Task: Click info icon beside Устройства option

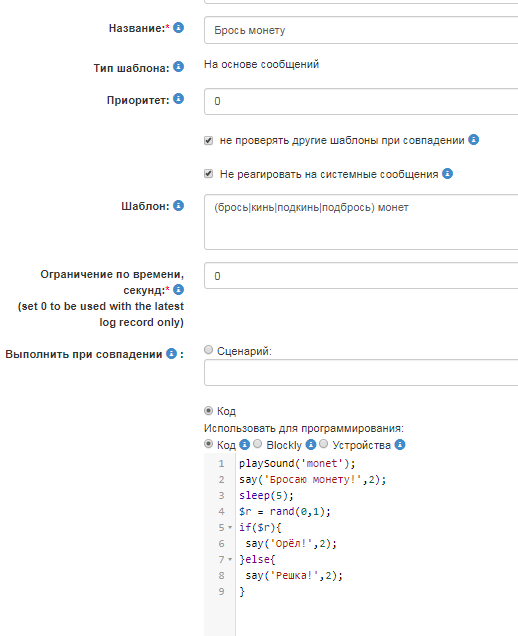Action: [x=400, y=445]
